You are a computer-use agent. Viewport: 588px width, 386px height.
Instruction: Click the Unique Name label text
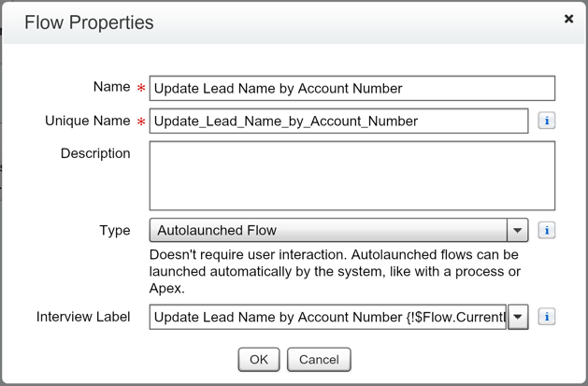pyautogui.click(x=87, y=121)
